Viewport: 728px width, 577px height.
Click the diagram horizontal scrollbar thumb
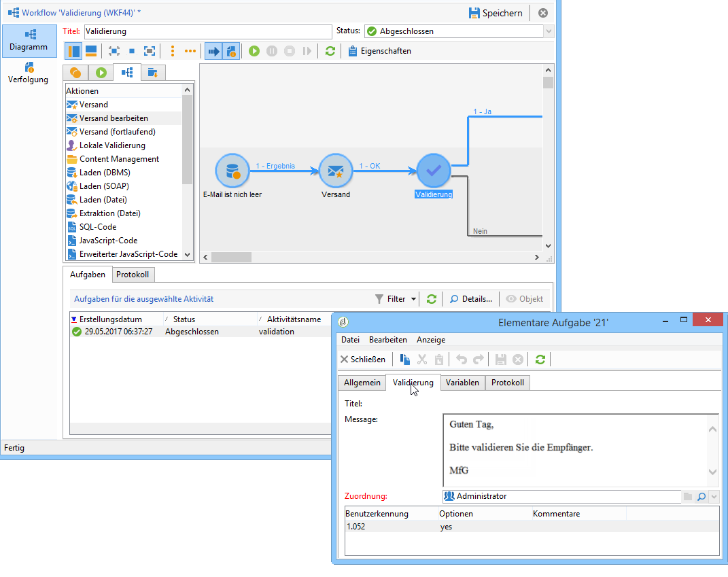pyautogui.click(x=231, y=257)
